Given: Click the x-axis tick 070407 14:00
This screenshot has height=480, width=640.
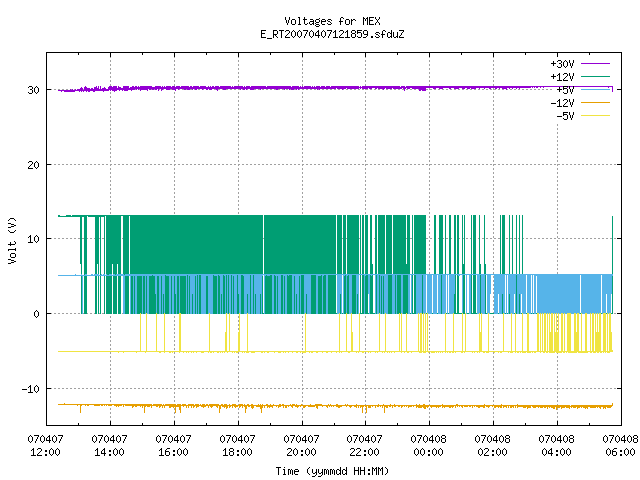Looking at the screenshot, I should pyautogui.click(x=109, y=446).
